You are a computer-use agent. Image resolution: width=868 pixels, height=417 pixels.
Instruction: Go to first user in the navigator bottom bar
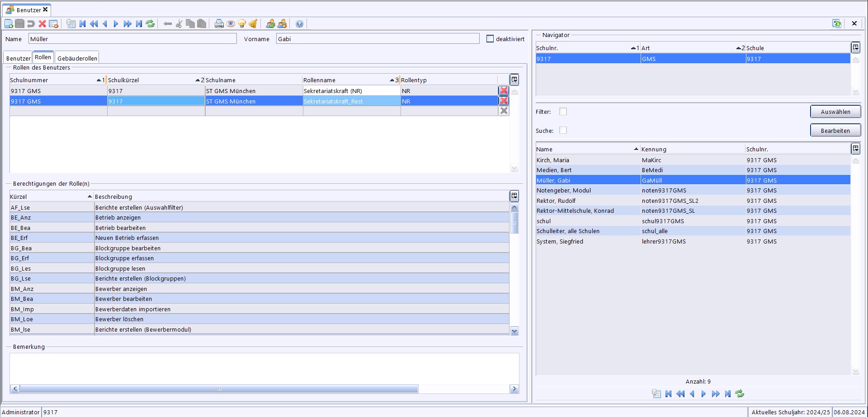coord(668,394)
